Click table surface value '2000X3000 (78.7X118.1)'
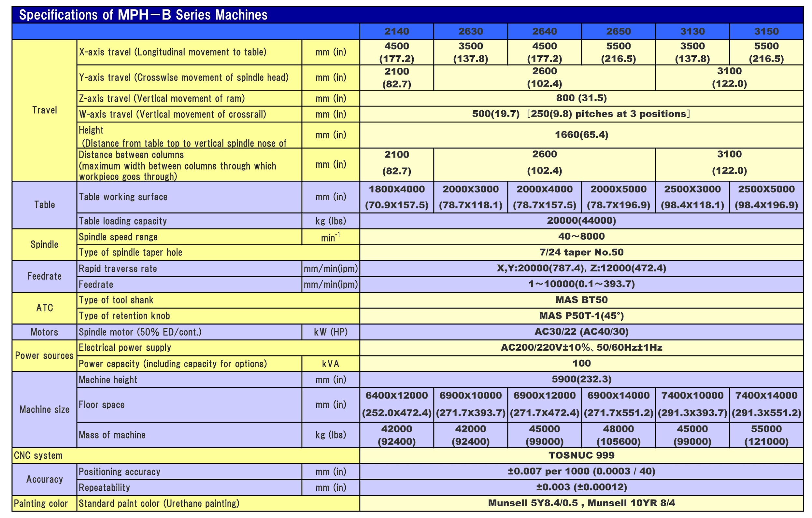Viewport: 812px width, 518px height. click(470, 197)
